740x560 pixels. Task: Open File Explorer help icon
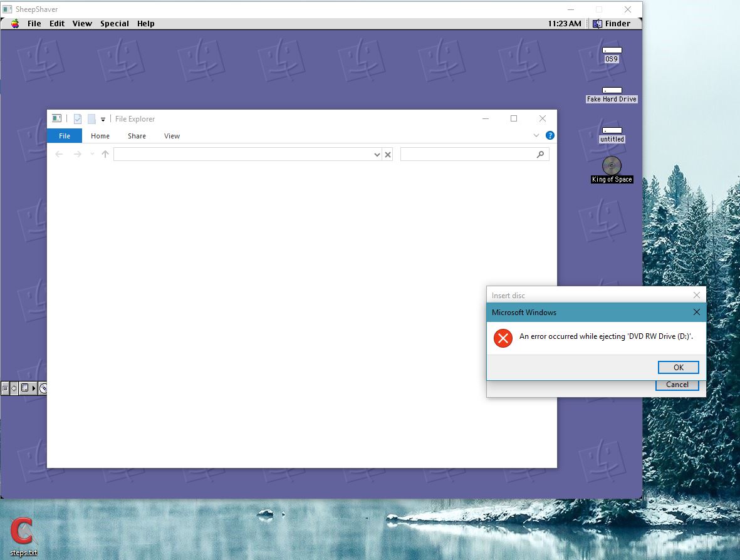pyautogui.click(x=550, y=135)
